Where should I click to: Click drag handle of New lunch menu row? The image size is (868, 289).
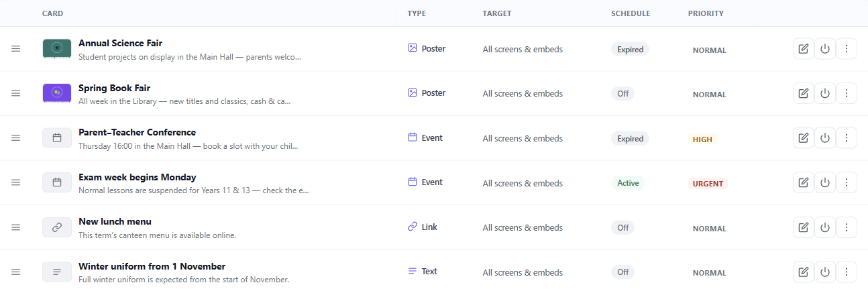click(16, 227)
